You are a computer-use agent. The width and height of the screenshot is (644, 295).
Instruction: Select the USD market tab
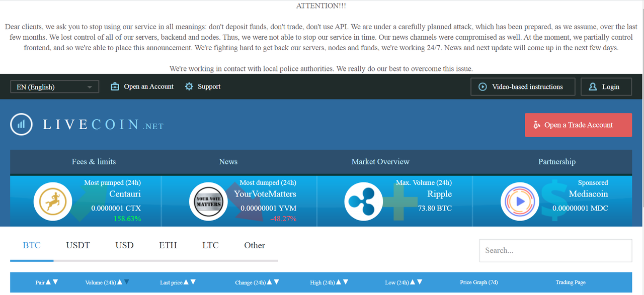pos(124,245)
